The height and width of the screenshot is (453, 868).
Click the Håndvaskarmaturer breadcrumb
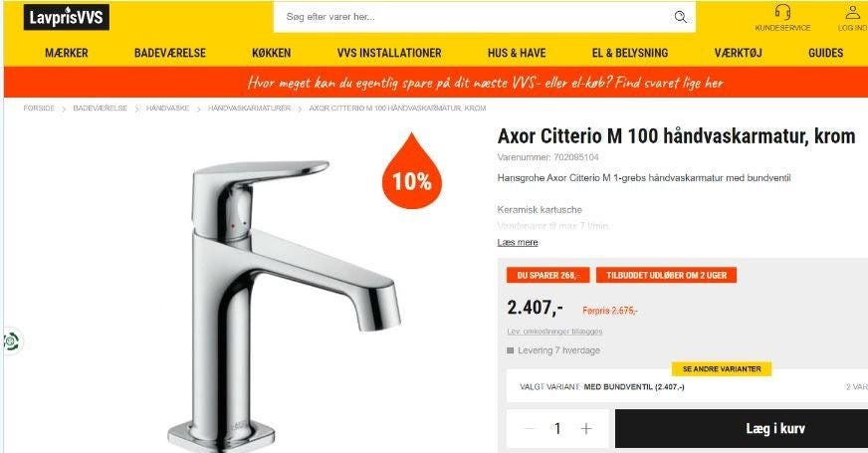[x=249, y=108]
